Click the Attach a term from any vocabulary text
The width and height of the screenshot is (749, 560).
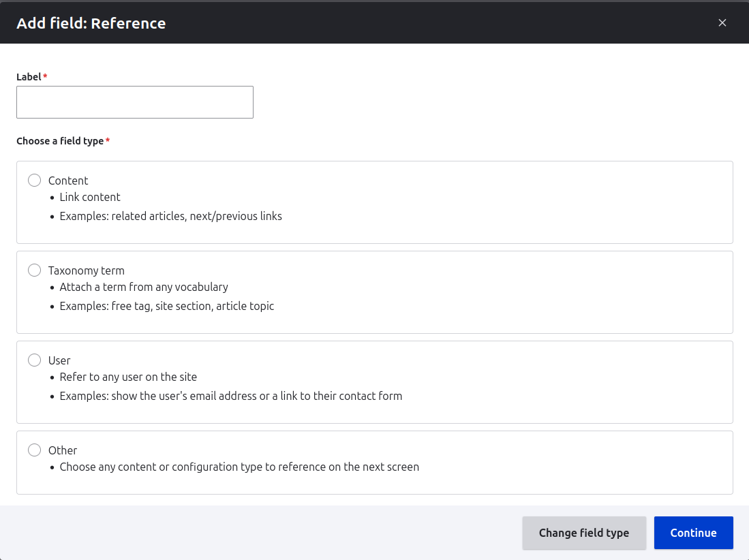point(144,287)
